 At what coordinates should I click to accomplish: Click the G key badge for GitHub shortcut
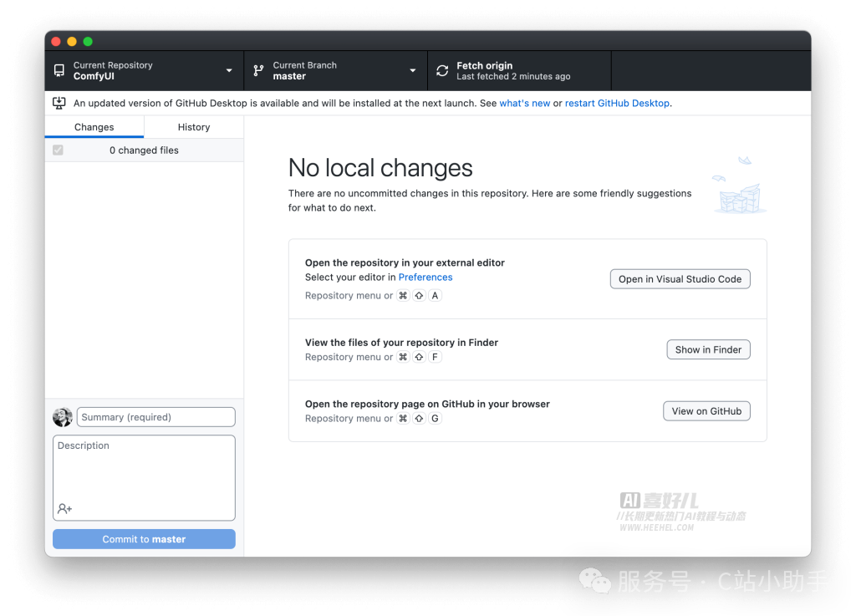[435, 419]
